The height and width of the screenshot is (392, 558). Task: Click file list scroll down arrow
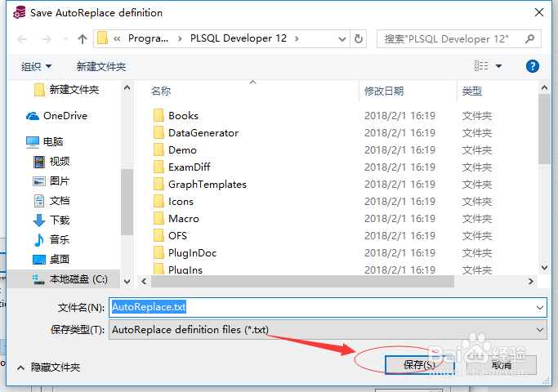point(544,268)
